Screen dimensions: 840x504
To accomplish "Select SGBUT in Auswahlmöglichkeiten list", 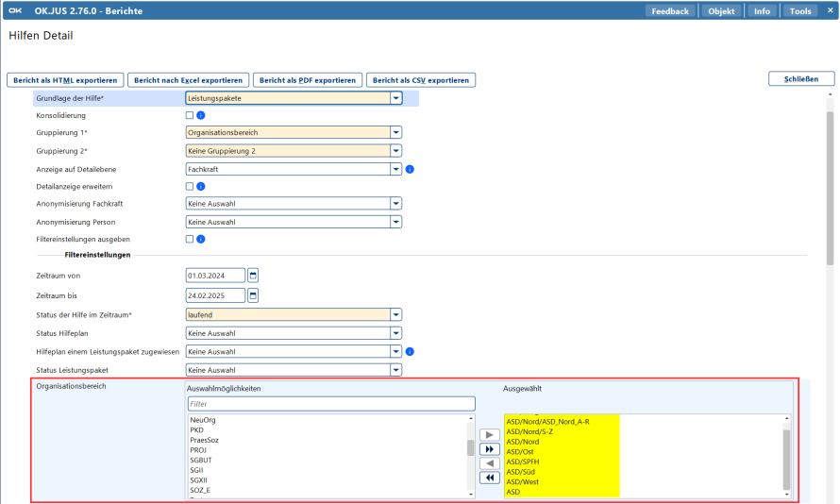I will pyautogui.click(x=201, y=460).
